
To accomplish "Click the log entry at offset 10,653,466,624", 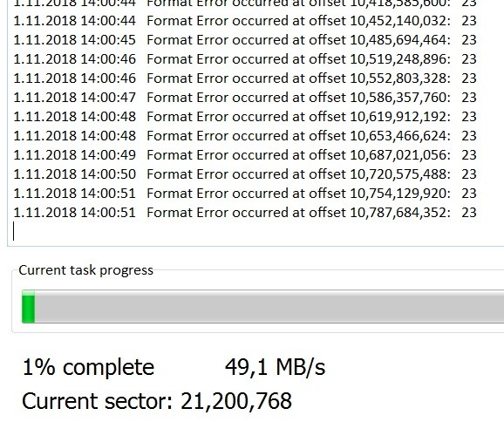I will (x=245, y=136).
